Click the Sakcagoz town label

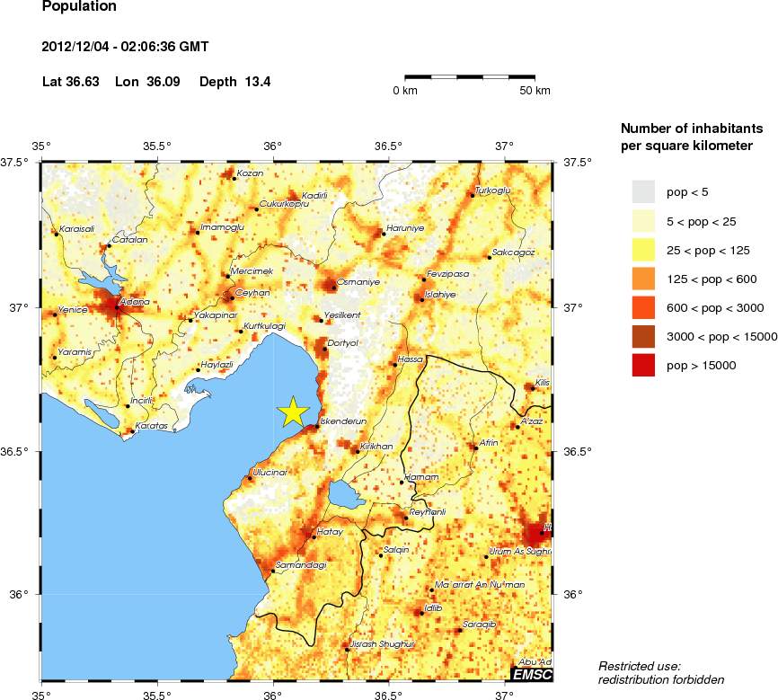[513, 253]
